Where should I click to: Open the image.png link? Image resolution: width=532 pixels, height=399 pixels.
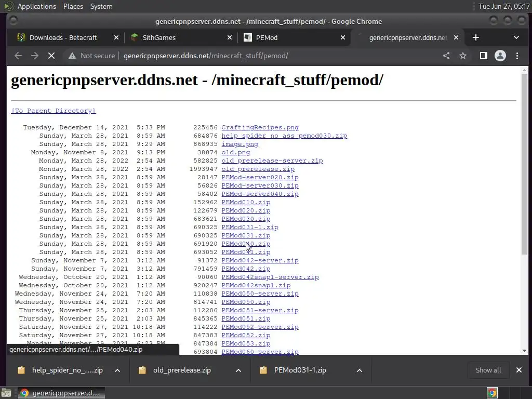pyautogui.click(x=240, y=144)
